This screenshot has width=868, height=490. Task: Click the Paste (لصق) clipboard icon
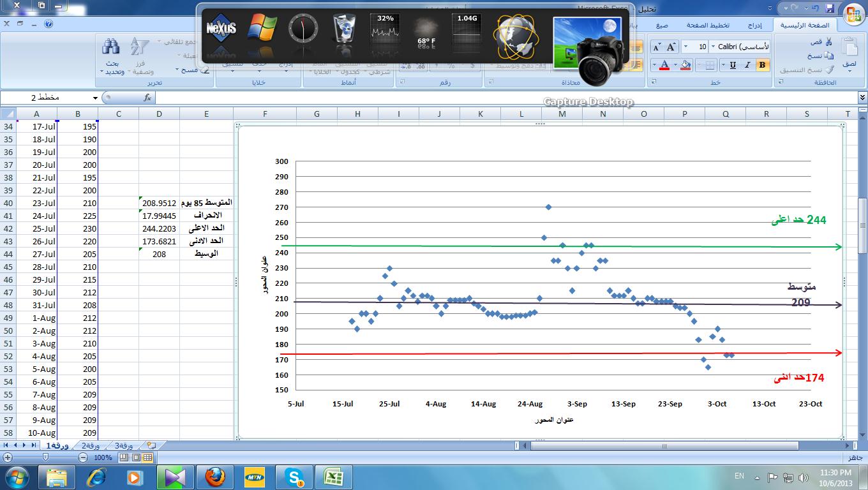(849, 48)
